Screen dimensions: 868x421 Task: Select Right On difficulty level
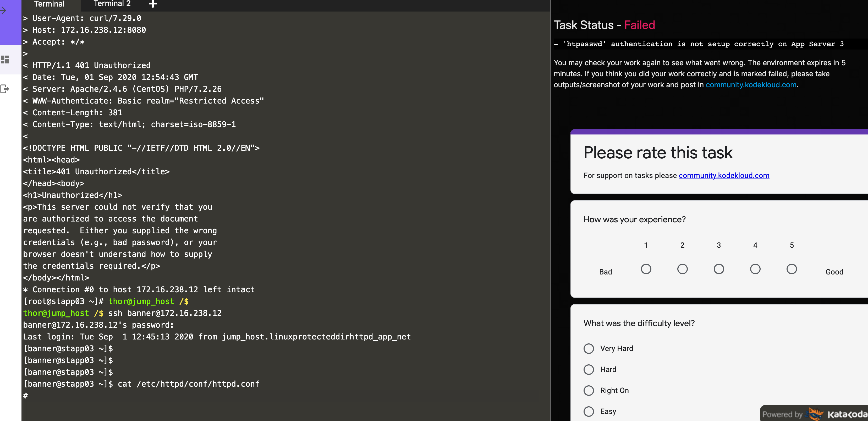[x=588, y=390]
